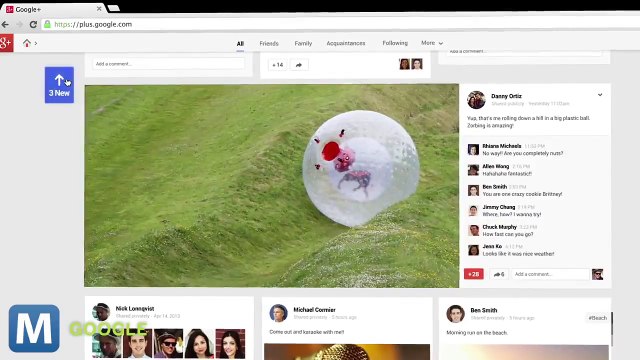Click Chuck Murphy commenter name
The width and height of the screenshot is (640, 360).
500,227
